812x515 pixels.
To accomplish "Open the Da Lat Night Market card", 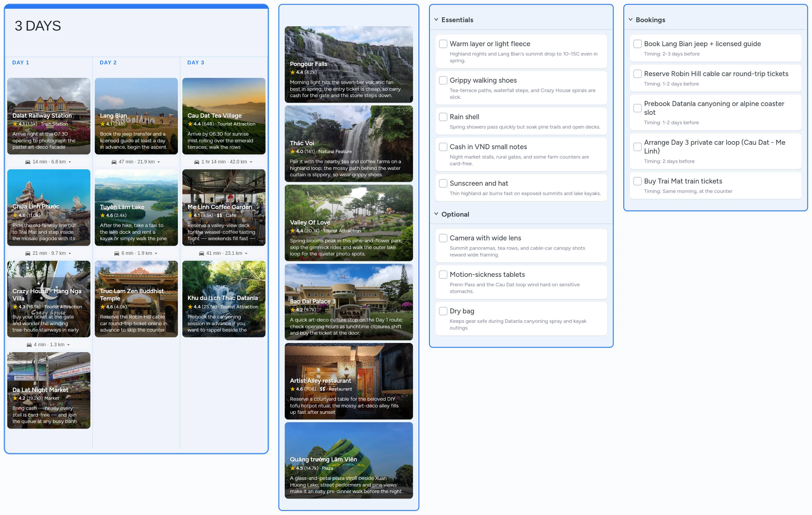I will tap(49, 391).
